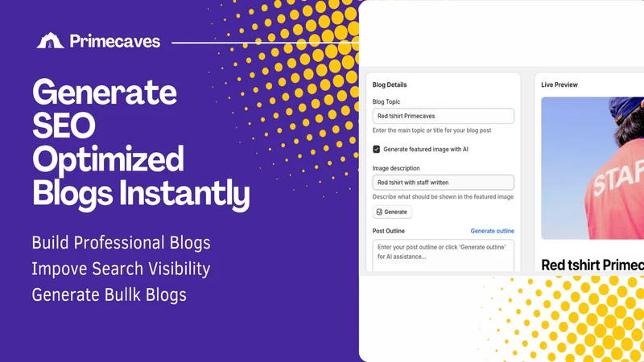Viewport: 644px width, 362px height.
Task: Toggle Generate featured image with AI checkbox
Action: click(376, 150)
